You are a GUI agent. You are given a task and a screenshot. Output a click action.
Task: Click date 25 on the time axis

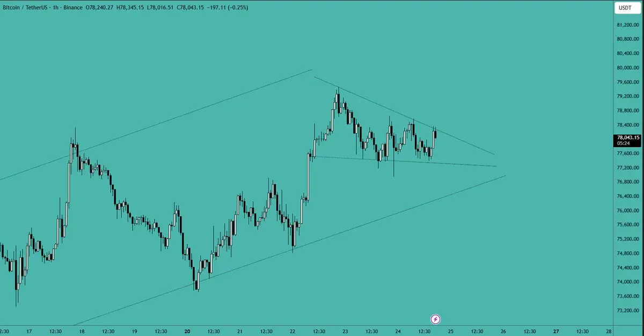(451, 331)
